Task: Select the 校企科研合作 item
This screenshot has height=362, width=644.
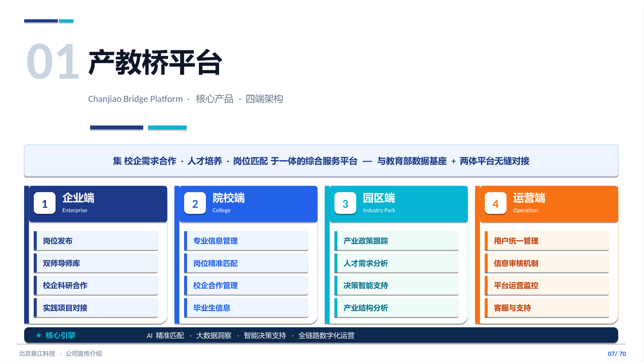Action: [96, 285]
